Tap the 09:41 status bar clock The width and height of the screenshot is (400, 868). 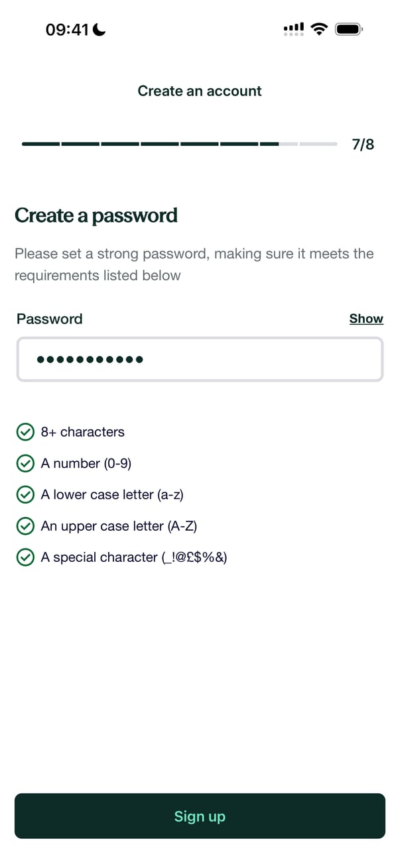coord(67,30)
